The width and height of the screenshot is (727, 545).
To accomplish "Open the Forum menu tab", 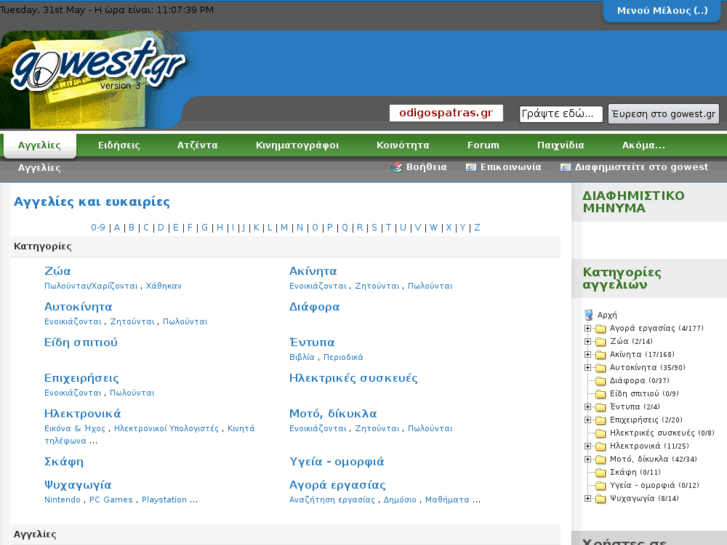I will click(x=483, y=145).
